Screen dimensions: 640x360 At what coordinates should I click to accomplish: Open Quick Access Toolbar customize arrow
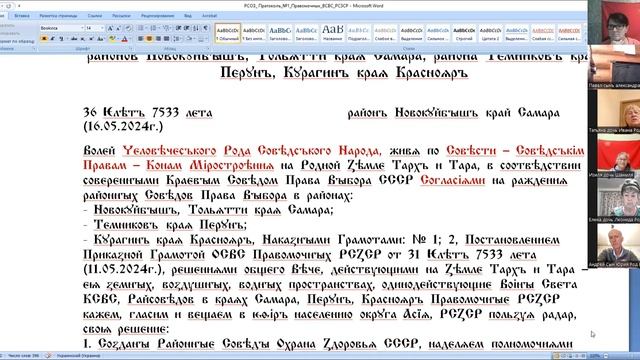tap(19, 6)
